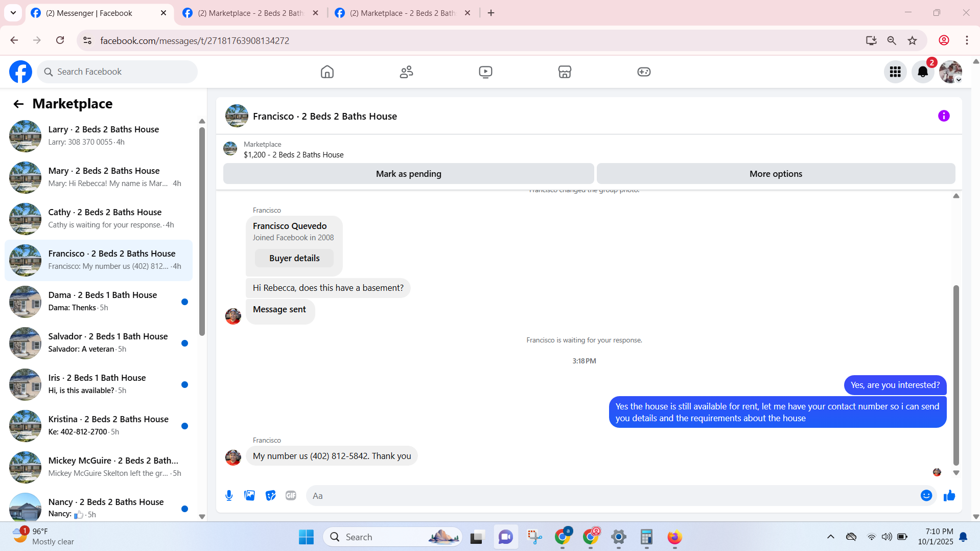
Task: Open Snipping Tool from taskbar
Action: (x=534, y=537)
